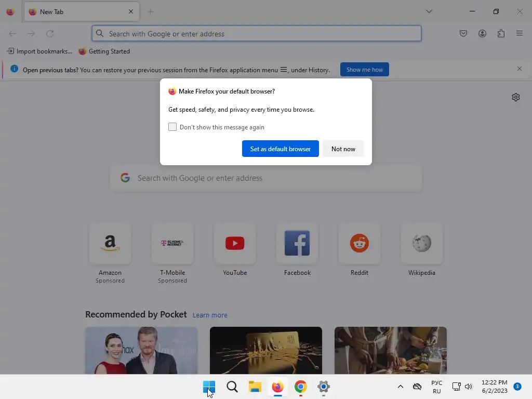Click the Firefox taskbar icon
This screenshot has width=532, height=399.
coord(277,387)
